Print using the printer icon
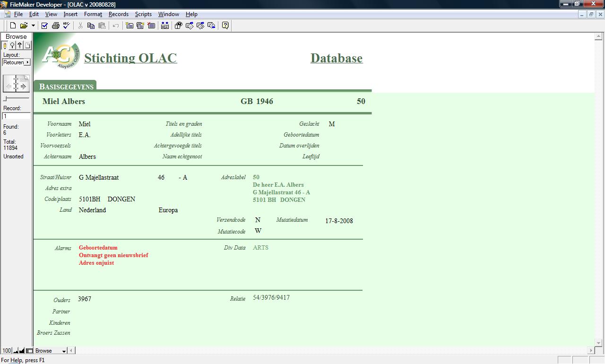The height and width of the screenshot is (364, 605). pyautogui.click(x=55, y=26)
